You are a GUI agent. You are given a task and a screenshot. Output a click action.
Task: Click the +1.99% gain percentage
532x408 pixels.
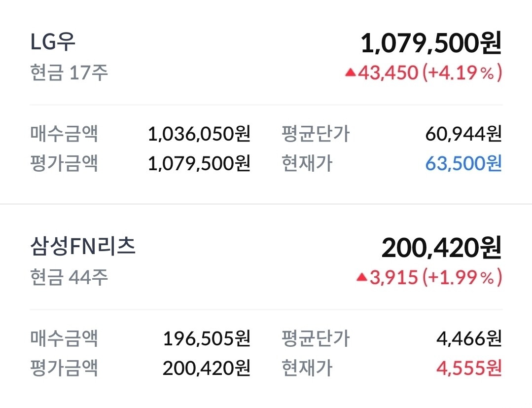(x=462, y=278)
